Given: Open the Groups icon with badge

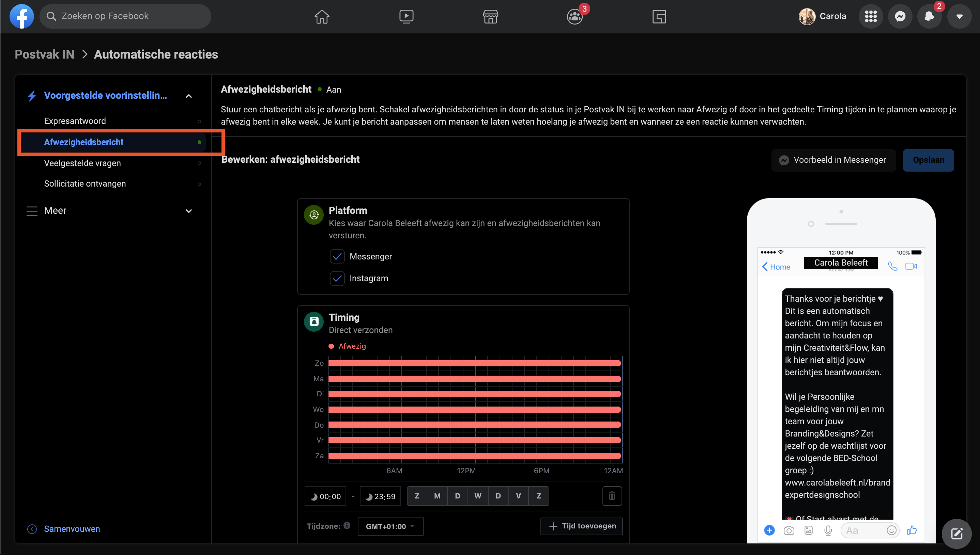Looking at the screenshot, I should tap(575, 16).
